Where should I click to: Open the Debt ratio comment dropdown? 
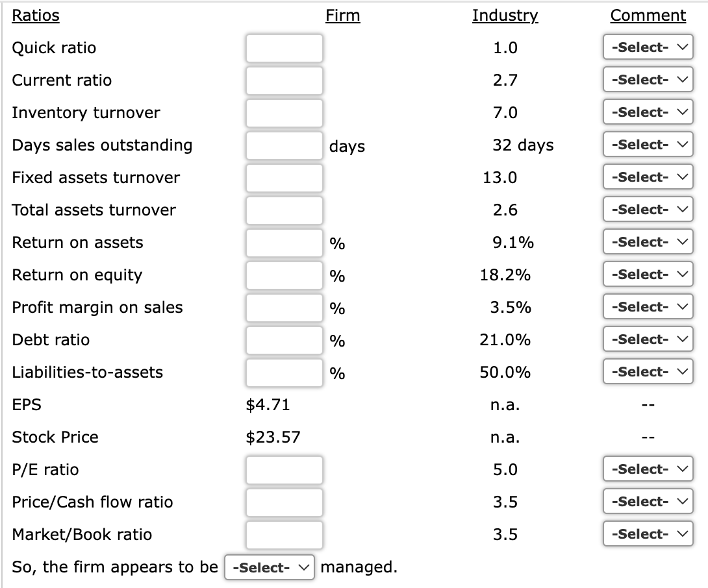647,339
